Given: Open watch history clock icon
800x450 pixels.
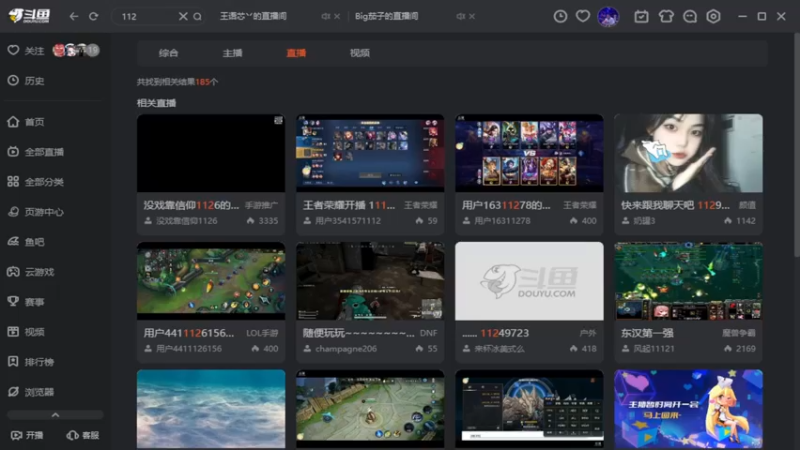Looking at the screenshot, I should pos(560,16).
